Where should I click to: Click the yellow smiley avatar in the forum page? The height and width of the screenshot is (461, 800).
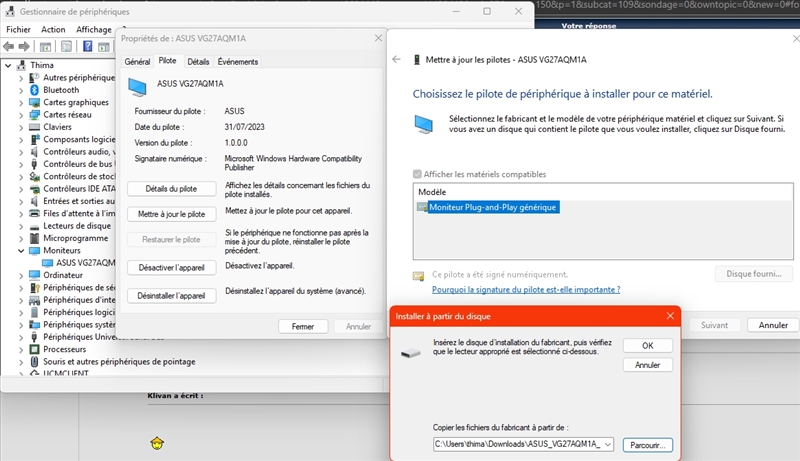(x=157, y=443)
